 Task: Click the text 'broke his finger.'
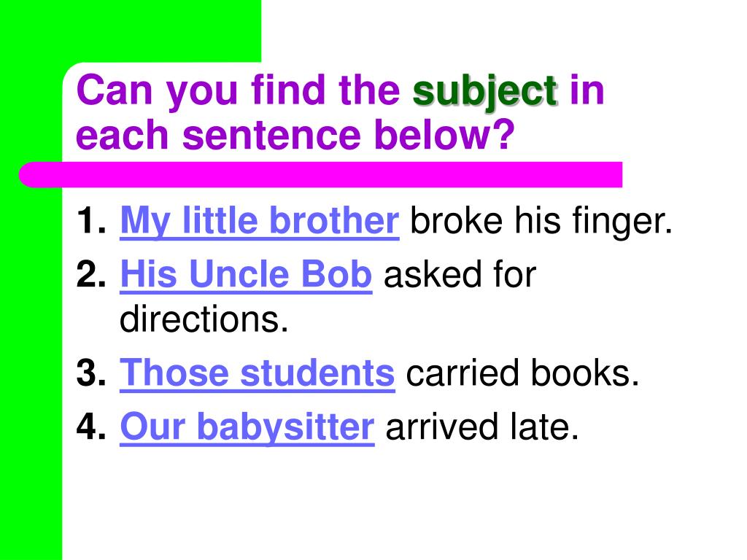[x=541, y=222]
